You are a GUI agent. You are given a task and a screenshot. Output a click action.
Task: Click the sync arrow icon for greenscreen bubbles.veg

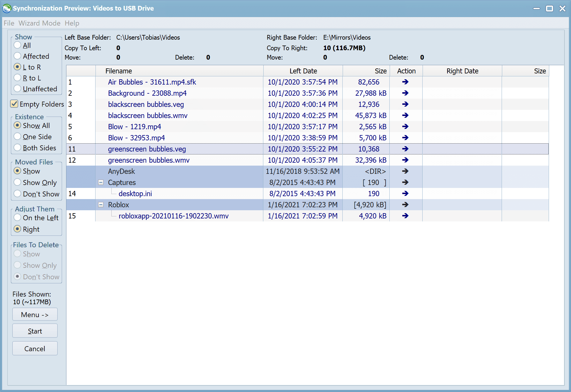405,149
